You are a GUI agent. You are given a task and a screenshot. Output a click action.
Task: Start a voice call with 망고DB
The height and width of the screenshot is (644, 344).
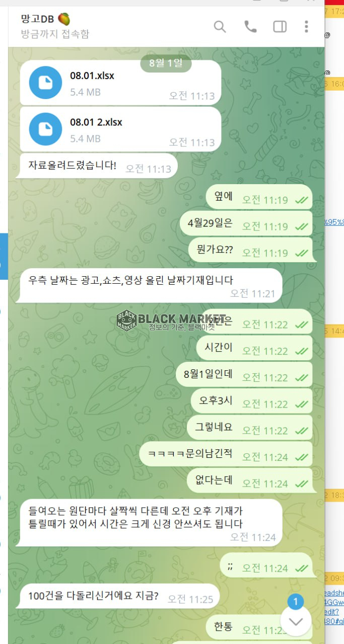tap(250, 27)
